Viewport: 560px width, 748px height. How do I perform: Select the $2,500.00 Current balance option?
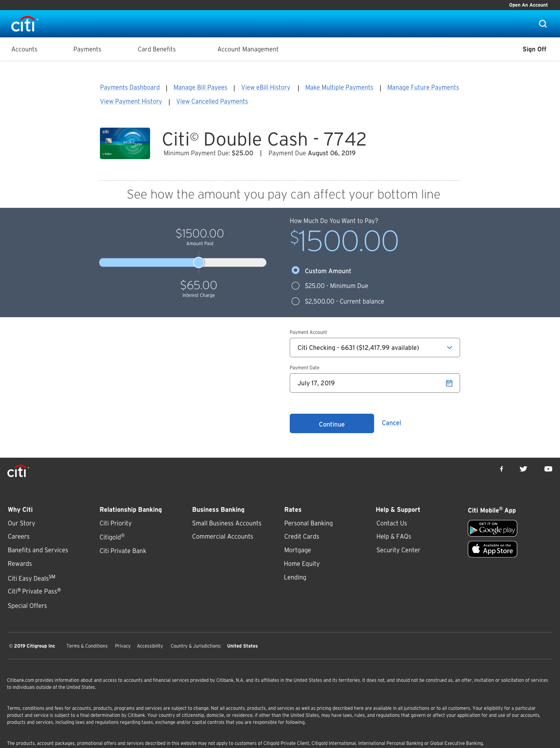[x=296, y=301]
